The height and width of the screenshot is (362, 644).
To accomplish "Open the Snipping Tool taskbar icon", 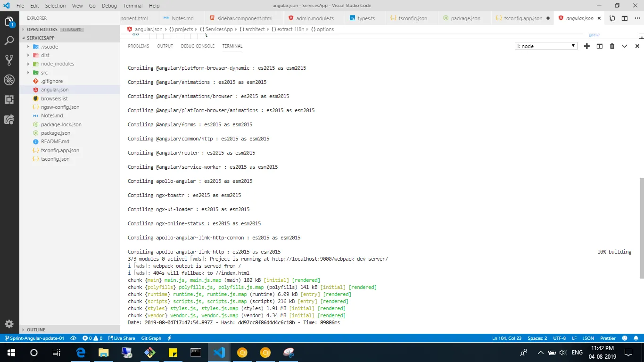I will point(289,352).
